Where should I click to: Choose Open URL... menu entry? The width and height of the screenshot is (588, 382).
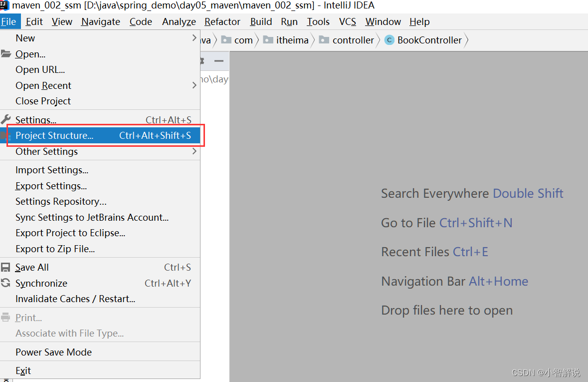100,69
